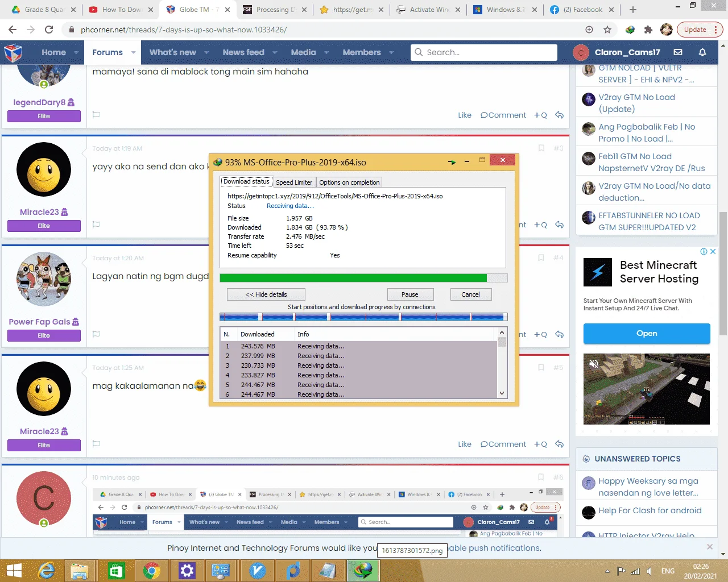Collapse download info with Hide details button
The width and height of the screenshot is (728, 582).
tap(266, 294)
